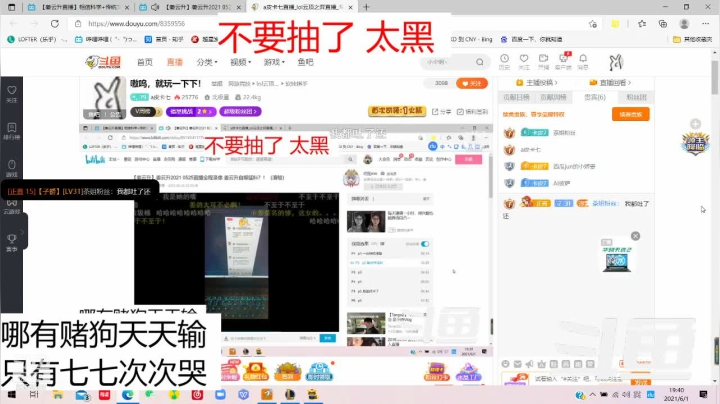The height and width of the screenshot is (404, 720).
Task: Switch to second Bilibili tab with speaker
Action: click(190, 7)
